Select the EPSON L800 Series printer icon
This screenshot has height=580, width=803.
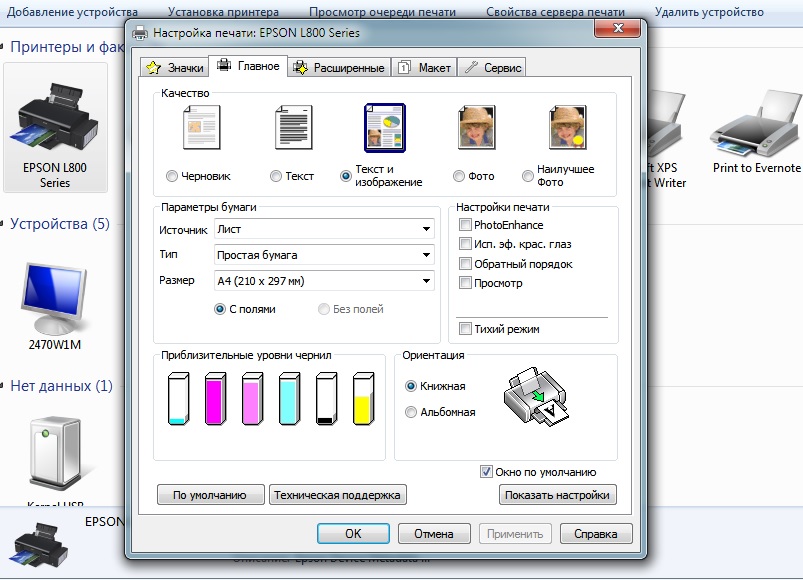click(x=55, y=118)
